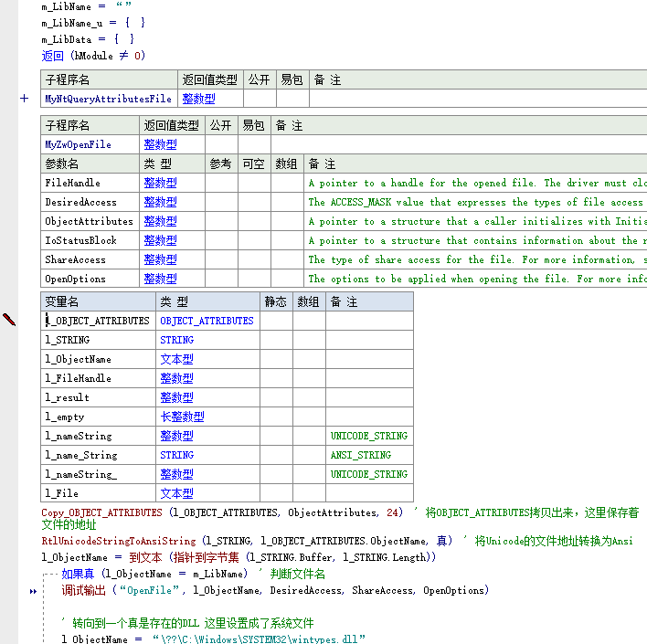Click the 返回 (hModule ≠ 0) statement
This screenshot has height=644, width=647.
pos(92,56)
